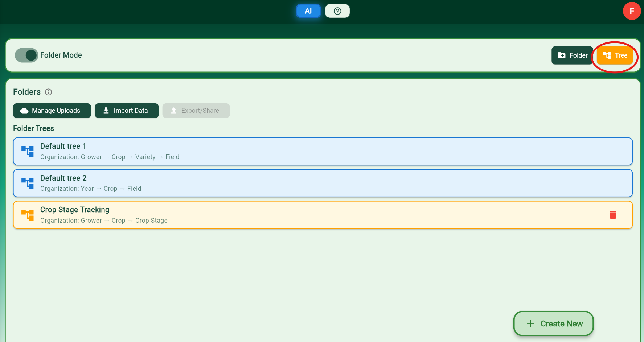Click the Export/Share upload icon
The width and height of the screenshot is (644, 342).
tap(174, 111)
